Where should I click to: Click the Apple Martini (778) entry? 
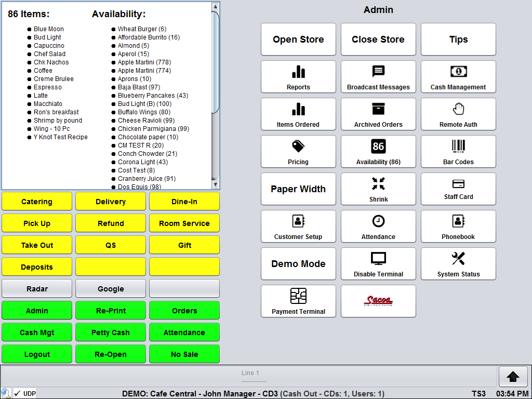click(144, 62)
